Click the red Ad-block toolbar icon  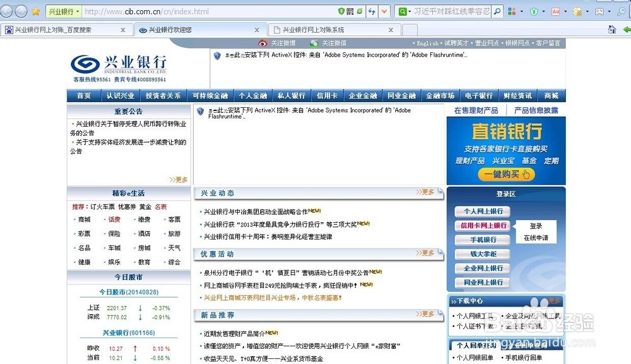coord(556,11)
